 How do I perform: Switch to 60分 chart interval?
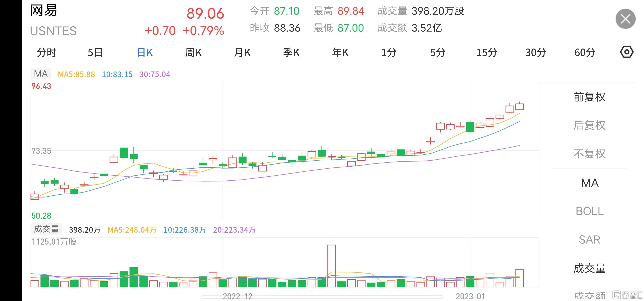585,52
